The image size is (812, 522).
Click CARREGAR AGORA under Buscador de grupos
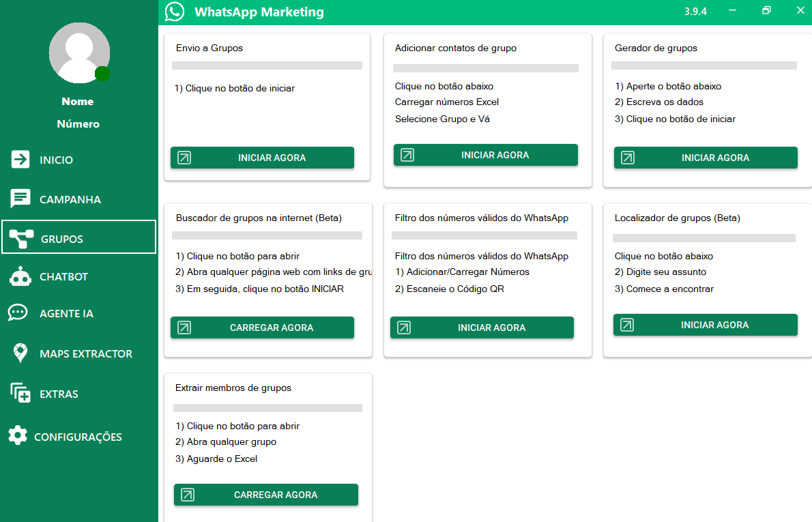tap(263, 328)
